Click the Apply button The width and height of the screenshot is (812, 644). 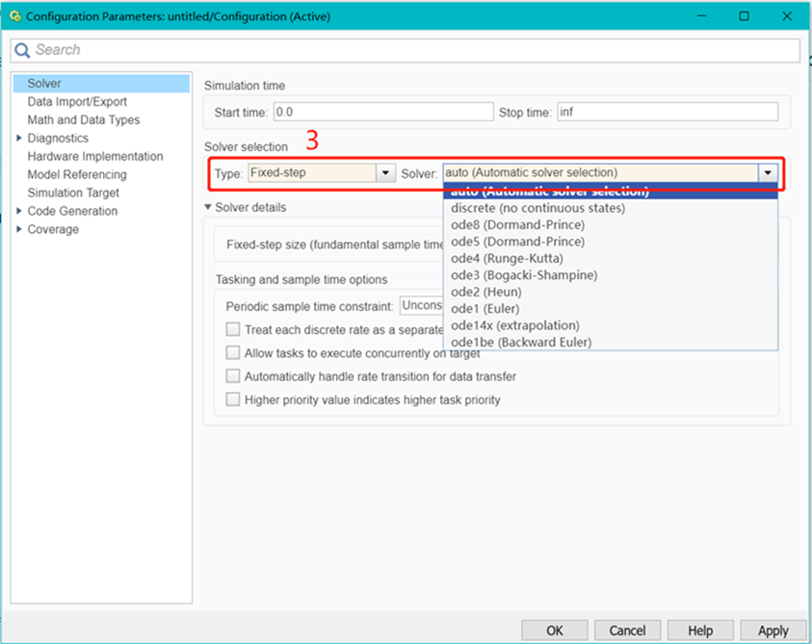773,631
